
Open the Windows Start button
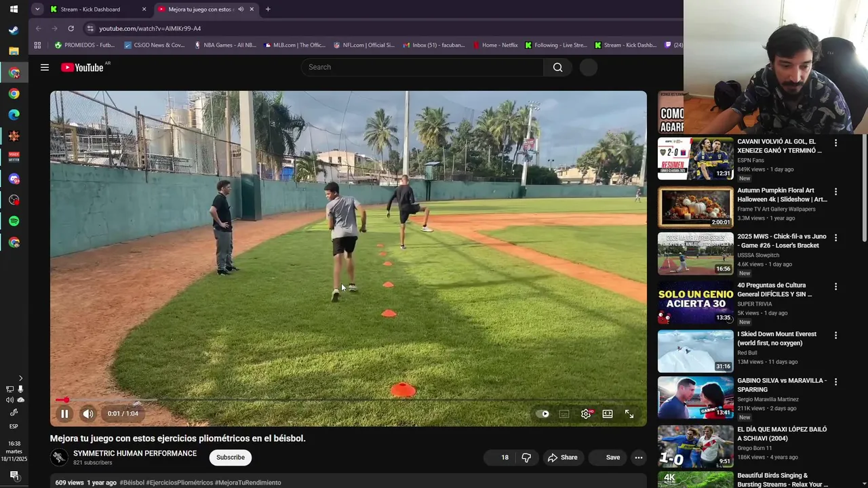click(14, 9)
